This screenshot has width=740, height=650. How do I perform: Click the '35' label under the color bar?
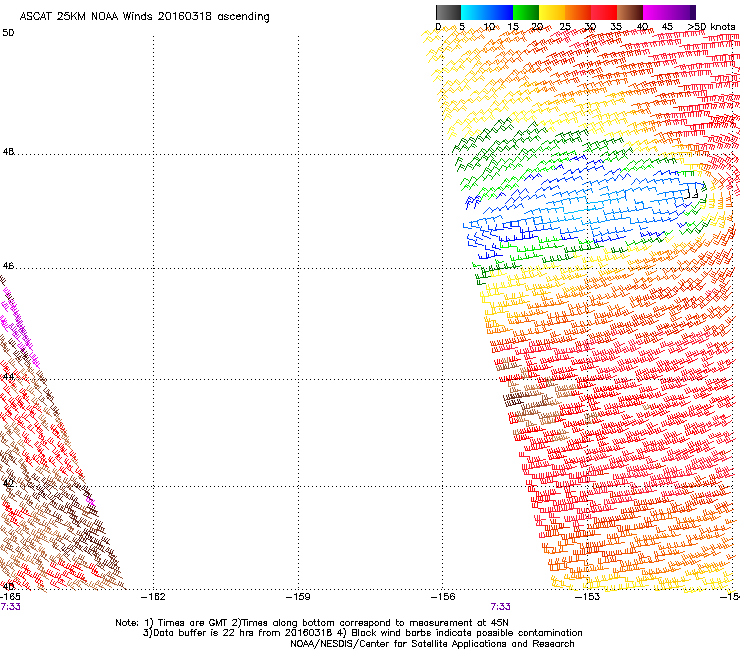(616, 27)
